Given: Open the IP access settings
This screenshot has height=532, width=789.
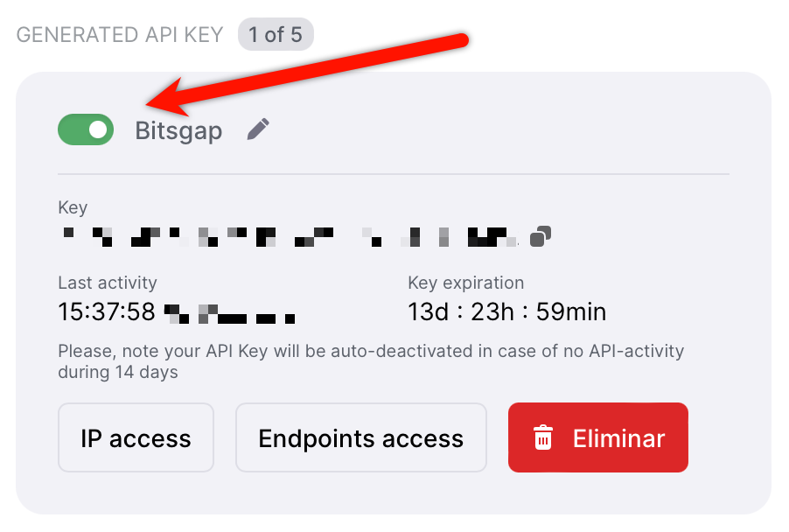Looking at the screenshot, I should (x=136, y=437).
